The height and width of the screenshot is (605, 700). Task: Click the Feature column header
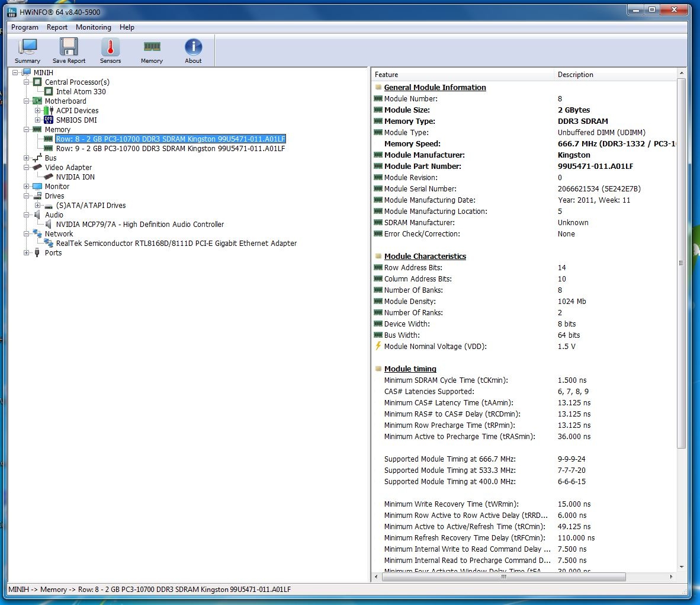(463, 75)
